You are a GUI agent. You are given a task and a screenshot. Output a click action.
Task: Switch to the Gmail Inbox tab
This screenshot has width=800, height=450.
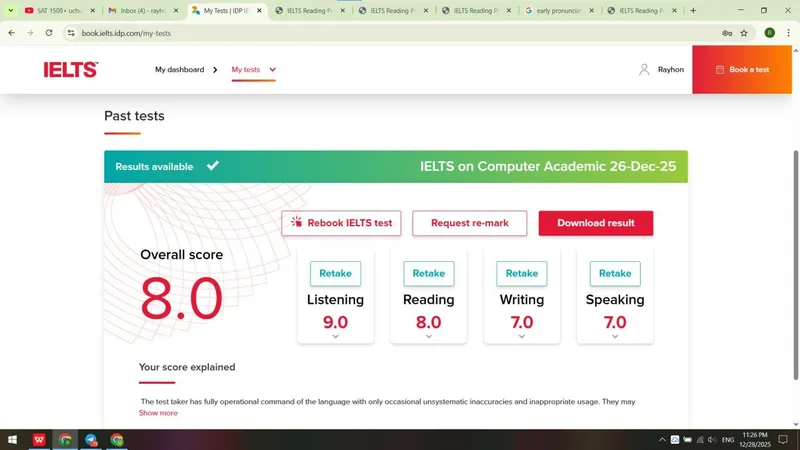143,10
